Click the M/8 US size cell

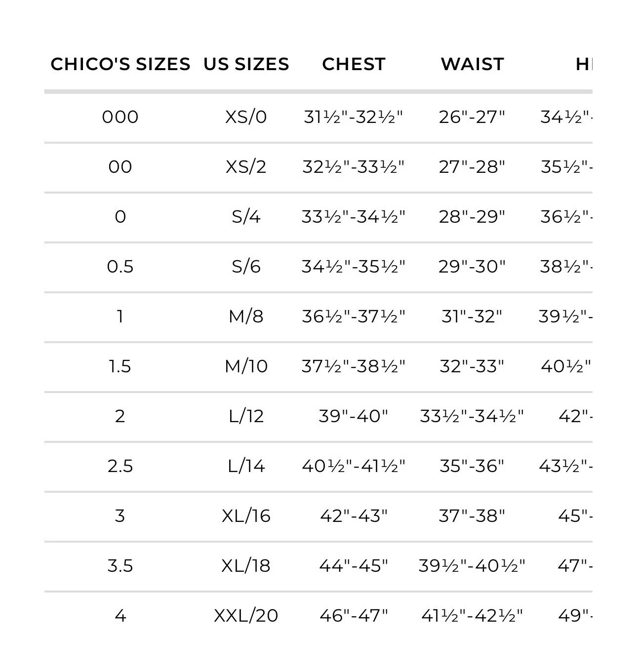[x=246, y=316]
